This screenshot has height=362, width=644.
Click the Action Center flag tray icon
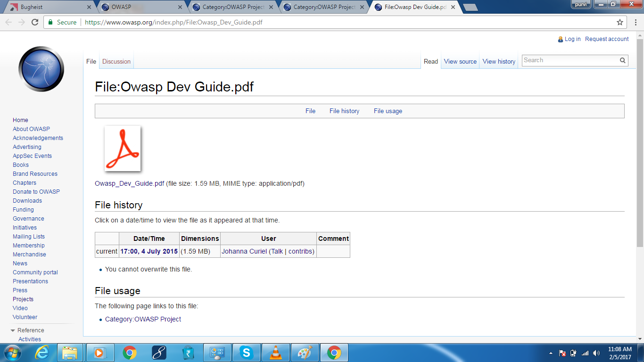pos(562,353)
